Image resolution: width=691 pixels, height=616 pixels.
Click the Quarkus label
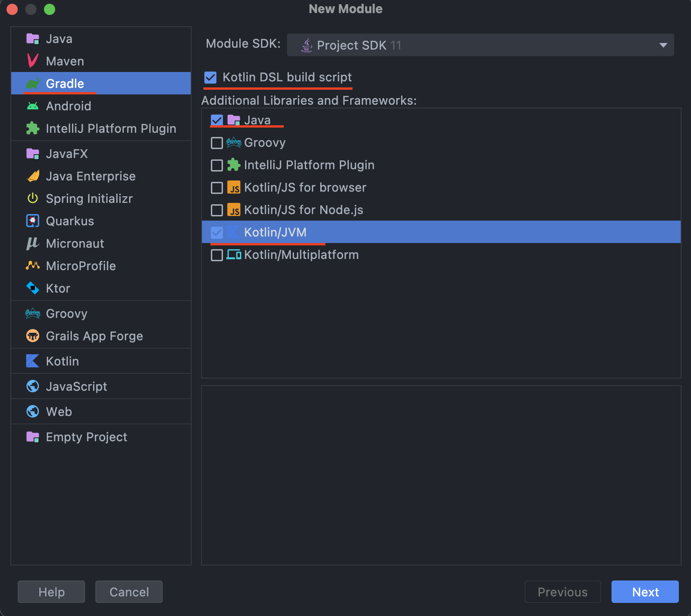pyautogui.click(x=70, y=221)
